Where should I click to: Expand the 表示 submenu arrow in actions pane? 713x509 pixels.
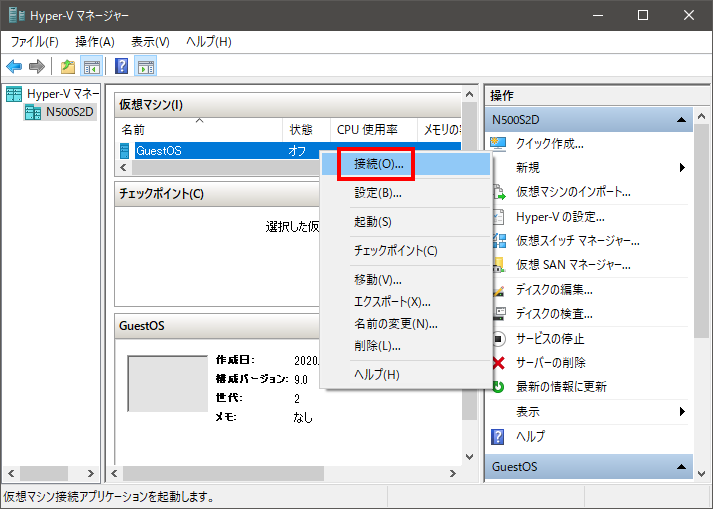click(682, 412)
